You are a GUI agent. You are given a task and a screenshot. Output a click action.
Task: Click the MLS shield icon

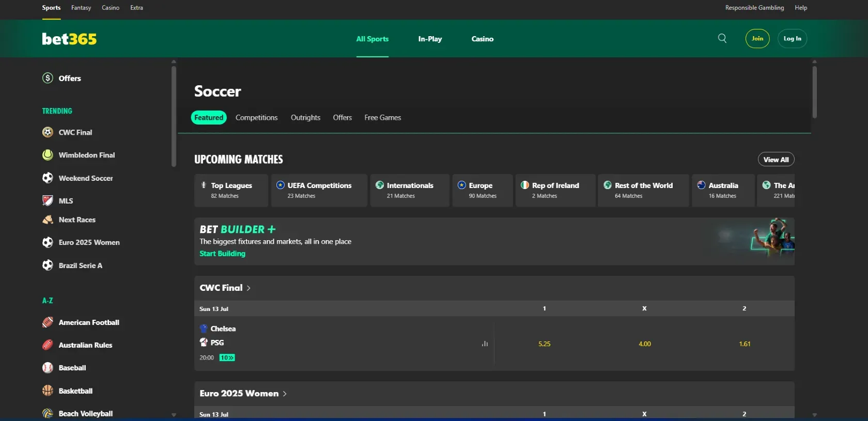point(48,200)
